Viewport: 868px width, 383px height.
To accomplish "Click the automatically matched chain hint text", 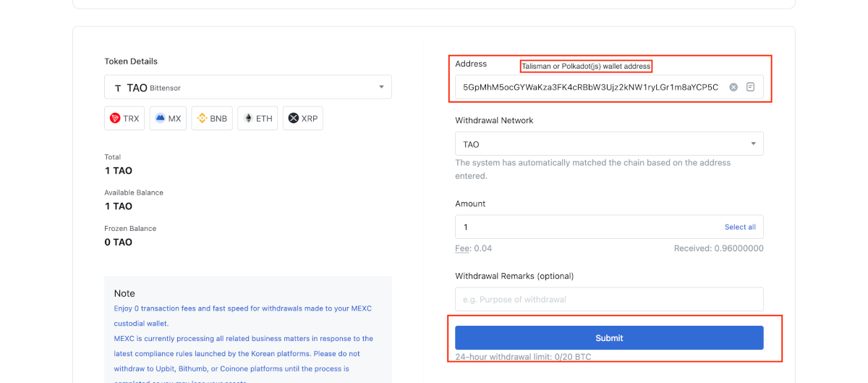I will (x=593, y=169).
